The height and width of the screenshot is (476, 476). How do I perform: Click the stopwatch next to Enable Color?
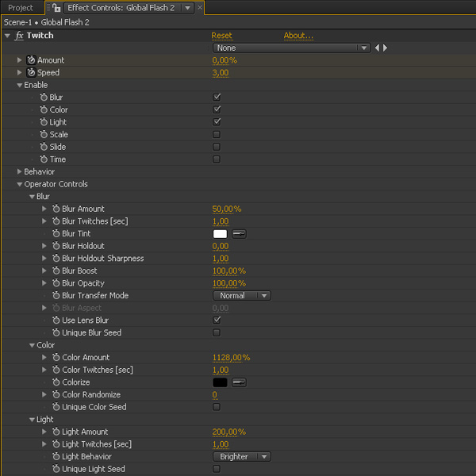[x=44, y=109]
